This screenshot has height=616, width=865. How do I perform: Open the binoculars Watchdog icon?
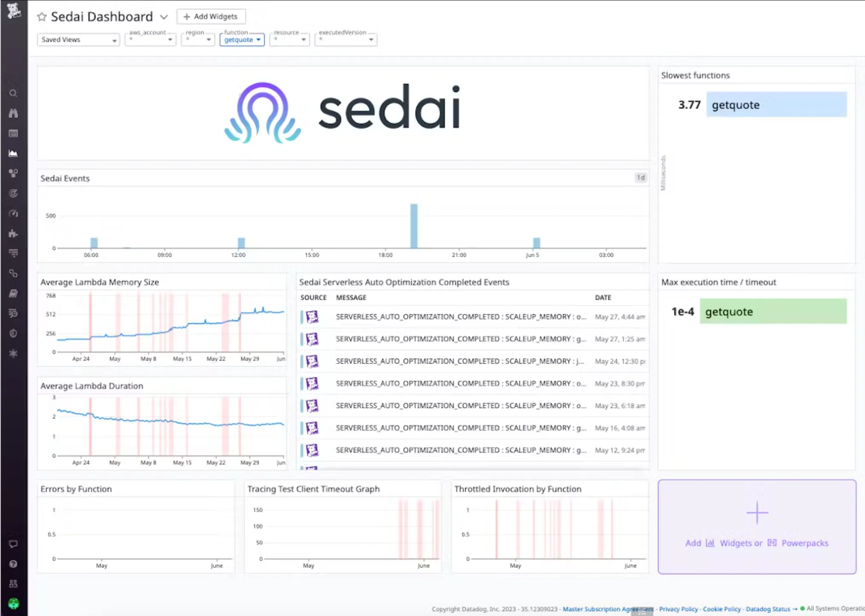tap(13, 113)
